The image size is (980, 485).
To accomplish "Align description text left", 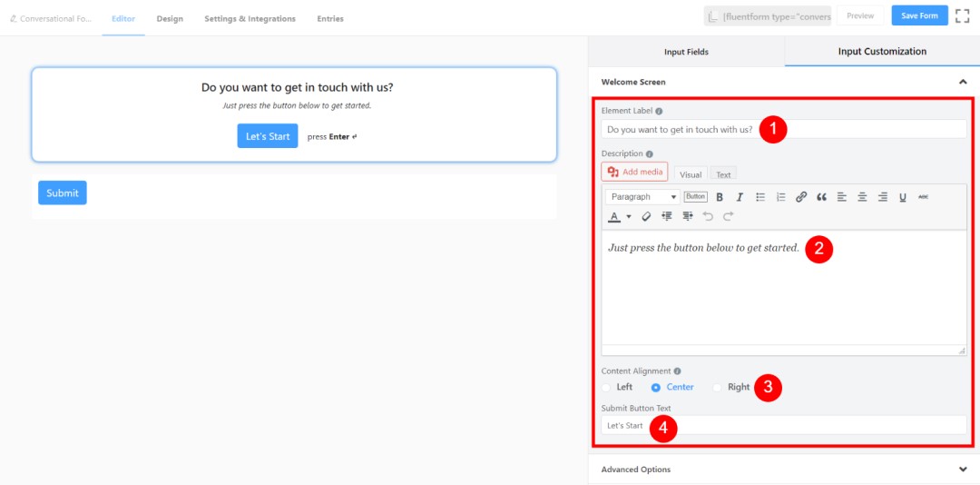I will pos(842,197).
